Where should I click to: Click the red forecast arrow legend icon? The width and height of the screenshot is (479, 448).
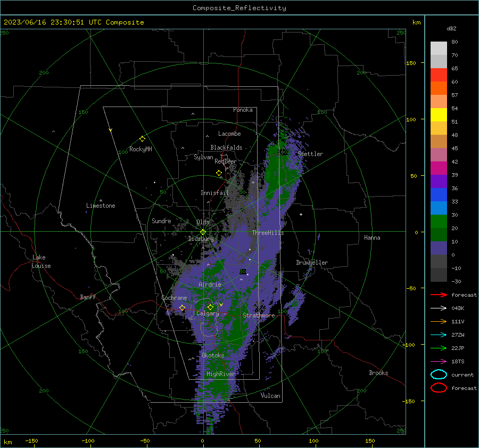(x=439, y=295)
